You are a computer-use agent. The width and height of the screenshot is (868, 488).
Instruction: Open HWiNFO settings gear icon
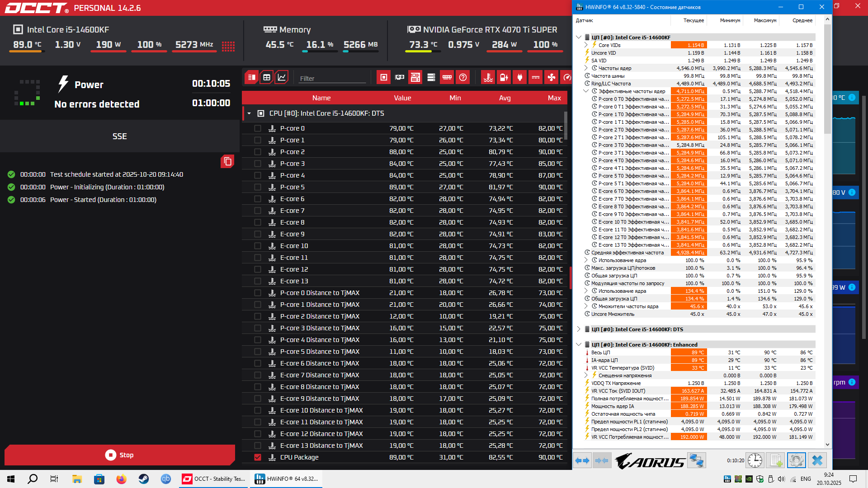click(x=796, y=460)
